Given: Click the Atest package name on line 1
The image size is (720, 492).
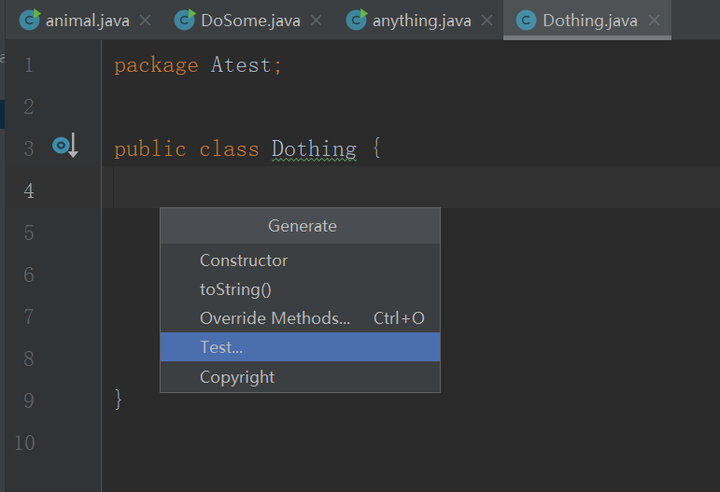Looking at the screenshot, I should pyautogui.click(x=241, y=65).
